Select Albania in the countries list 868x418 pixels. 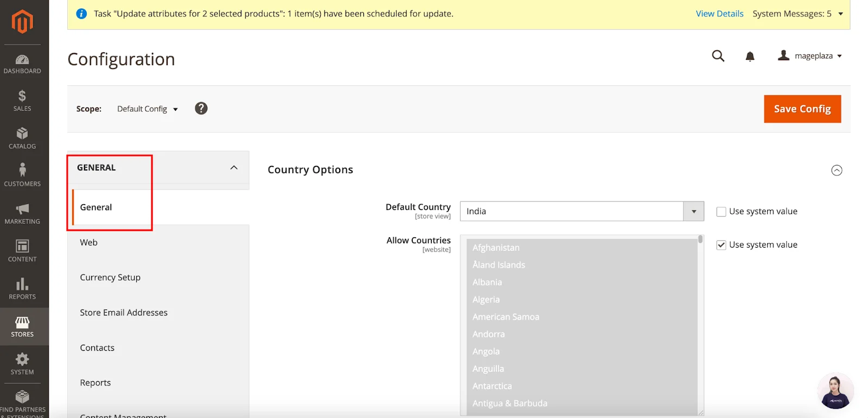[582, 282]
